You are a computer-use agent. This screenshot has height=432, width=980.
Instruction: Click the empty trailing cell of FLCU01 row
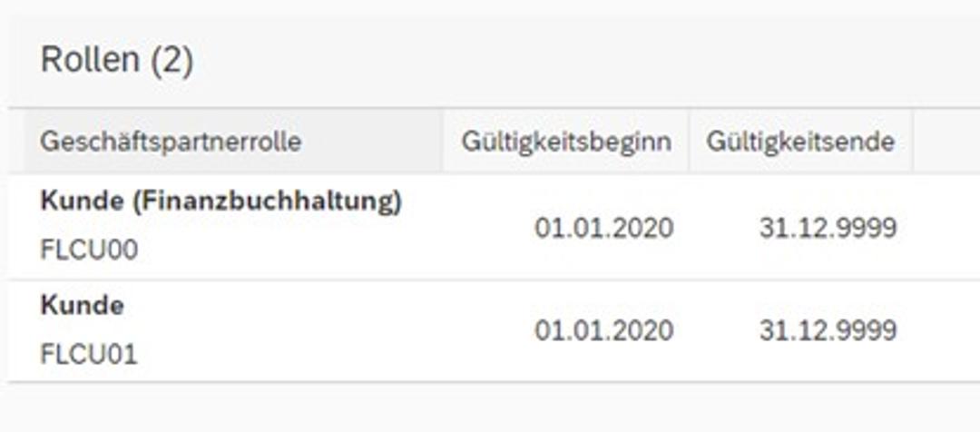946,330
